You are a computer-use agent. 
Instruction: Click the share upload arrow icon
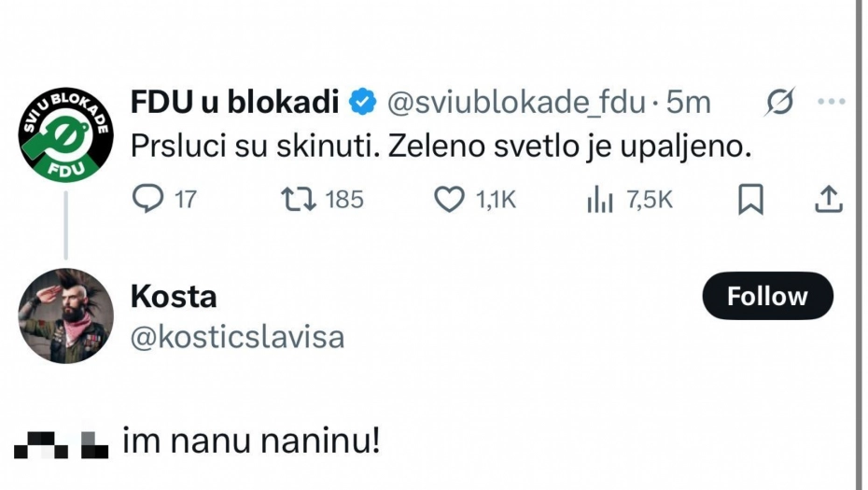[x=829, y=199]
